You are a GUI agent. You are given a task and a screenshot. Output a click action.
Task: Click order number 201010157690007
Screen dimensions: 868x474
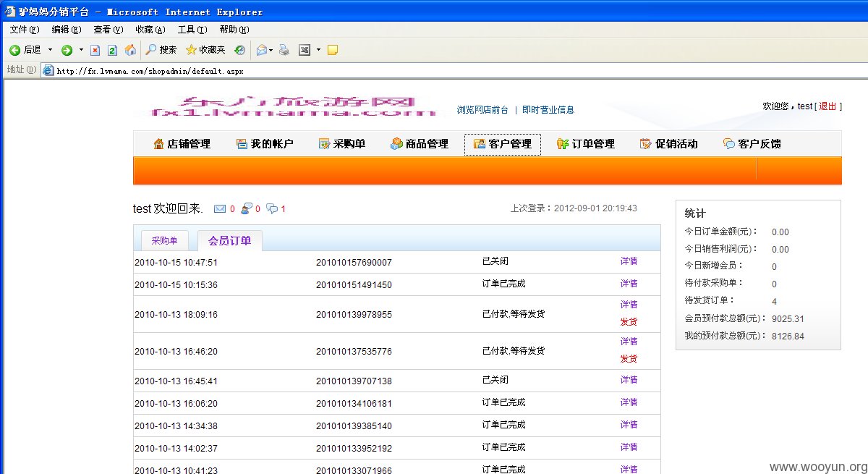point(354,263)
